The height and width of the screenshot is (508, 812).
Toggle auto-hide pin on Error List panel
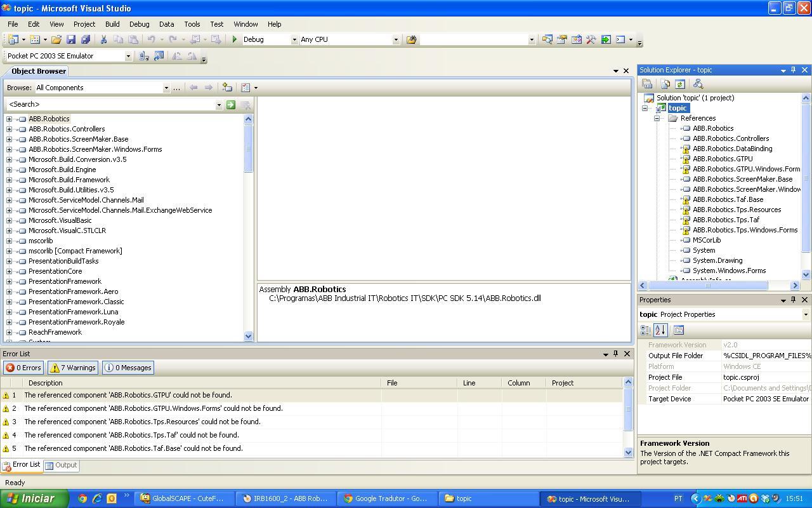[x=615, y=354]
